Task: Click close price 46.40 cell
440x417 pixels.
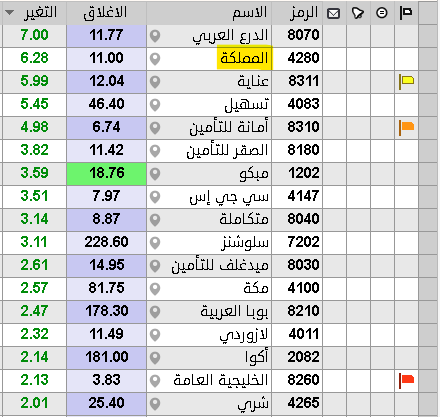Action: point(106,105)
